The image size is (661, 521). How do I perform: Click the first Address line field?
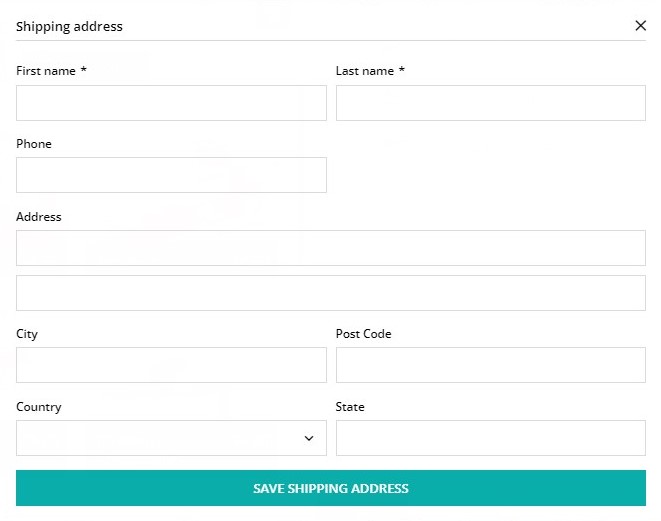[x=331, y=248]
